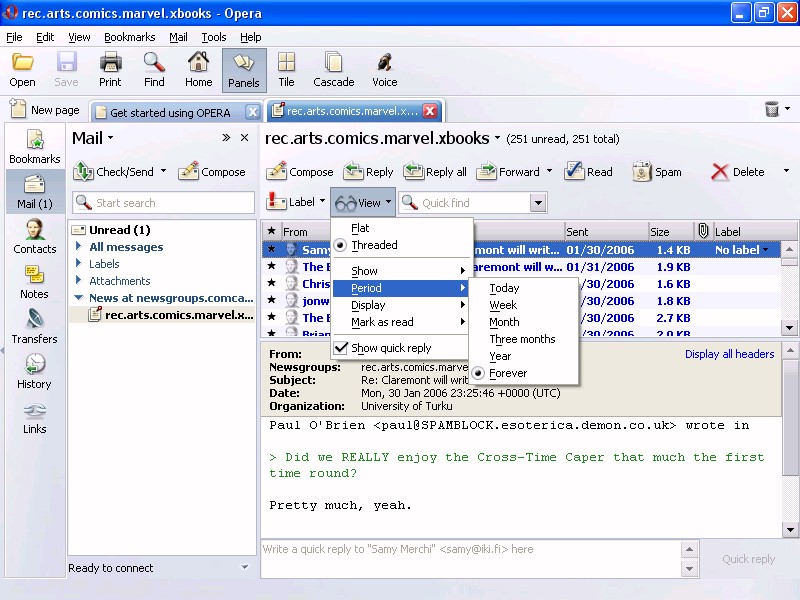This screenshot has height=600, width=800.
Task: Open the Transfers panel
Action: tap(35, 327)
